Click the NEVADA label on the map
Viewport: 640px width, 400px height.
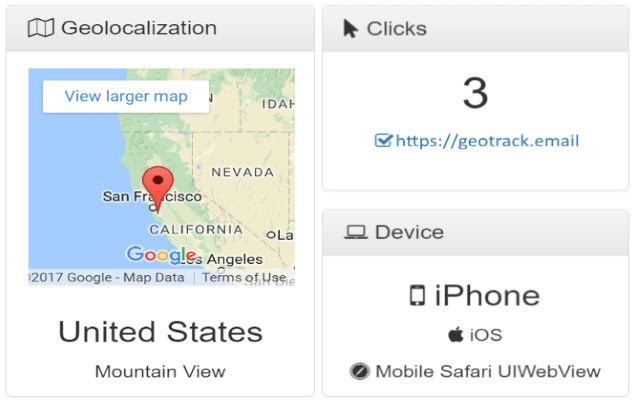click(x=242, y=172)
